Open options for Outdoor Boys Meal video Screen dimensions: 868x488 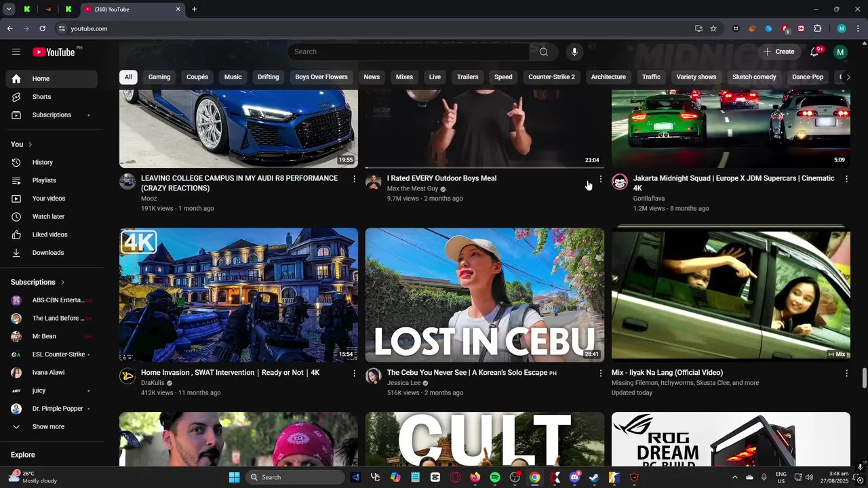[600, 179]
